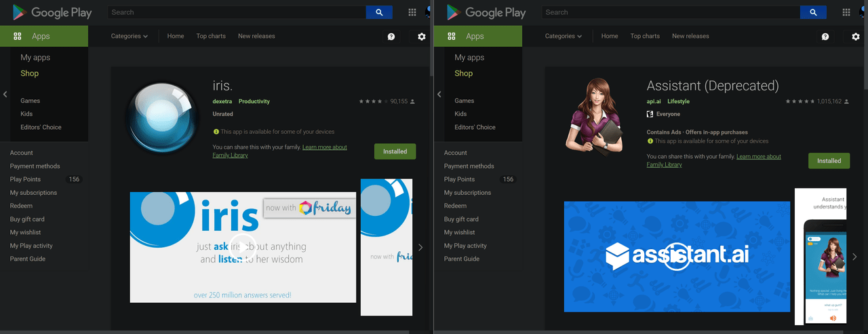Image resolution: width=868 pixels, height=334 pixels.
Task: Open settings gear in left window
Action: [x=422, y=37]
